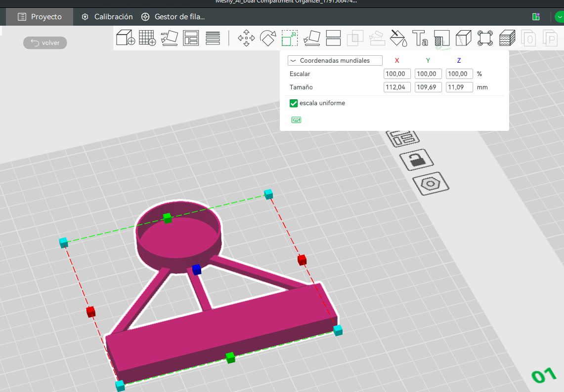564x392 pixels.
Task: Click the Escalar Z percentage field
Action: point(459,74)
